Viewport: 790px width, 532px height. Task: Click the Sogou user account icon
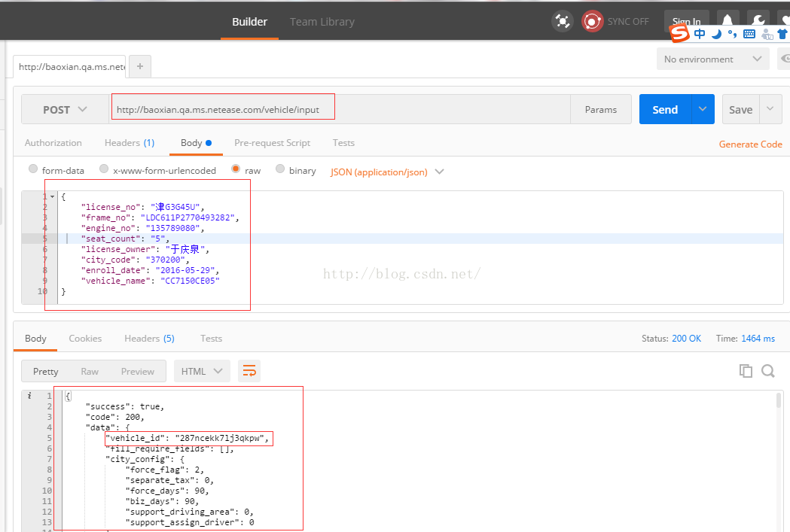(x=767, y=34)
